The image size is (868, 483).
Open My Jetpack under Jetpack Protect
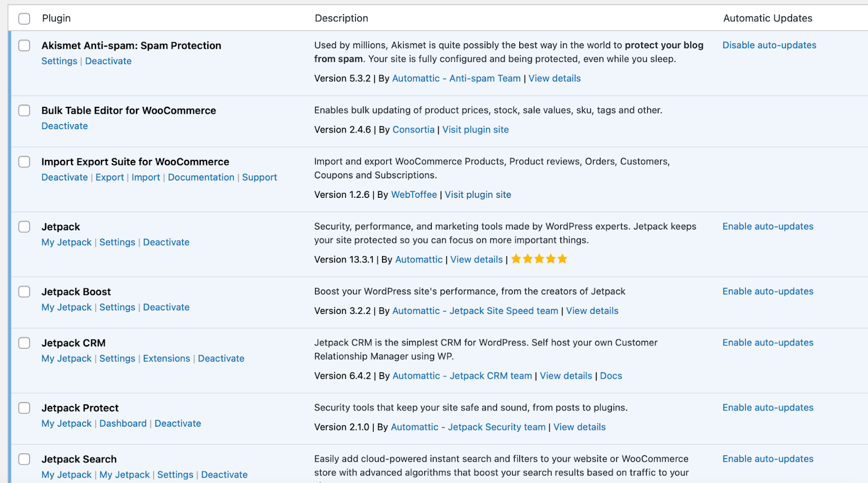tap(67, 424)
